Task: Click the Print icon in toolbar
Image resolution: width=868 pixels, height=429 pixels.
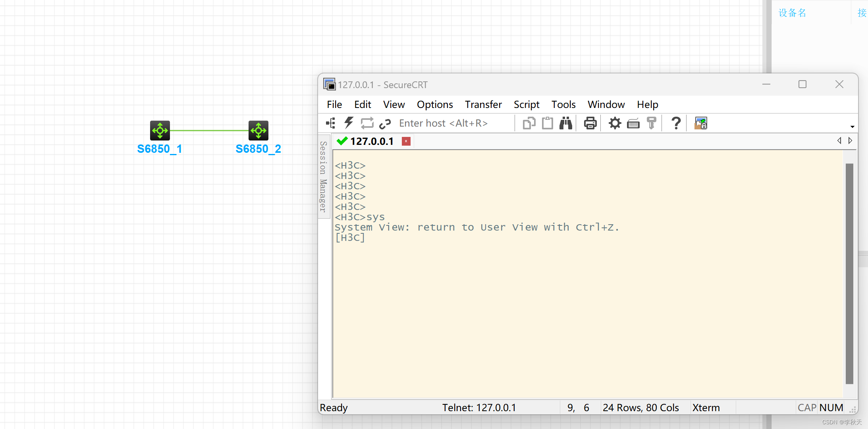Action: 590,123
